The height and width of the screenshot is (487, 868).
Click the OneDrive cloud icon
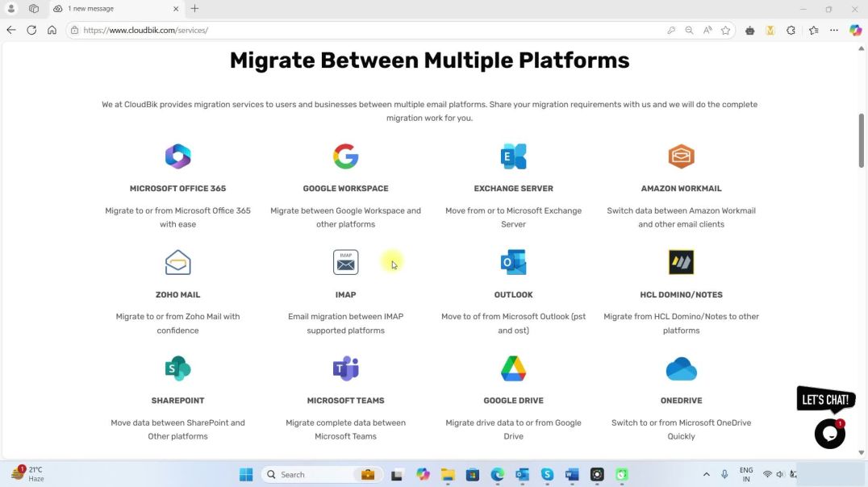(x=681, y=369)
